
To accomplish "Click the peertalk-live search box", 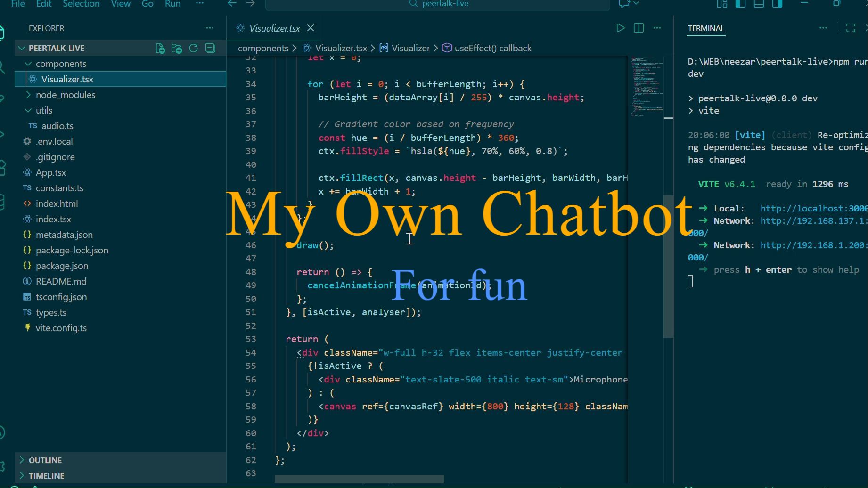I will click(438, 4).
